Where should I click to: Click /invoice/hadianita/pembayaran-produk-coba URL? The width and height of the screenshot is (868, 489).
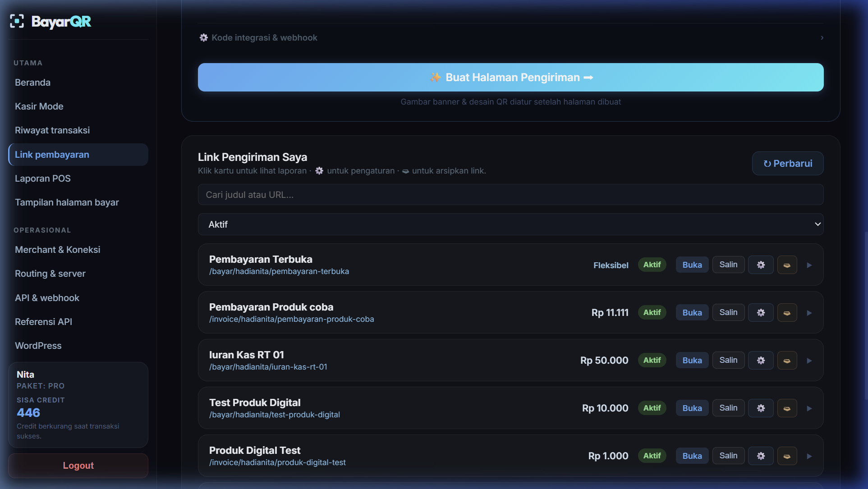point(292,319)
